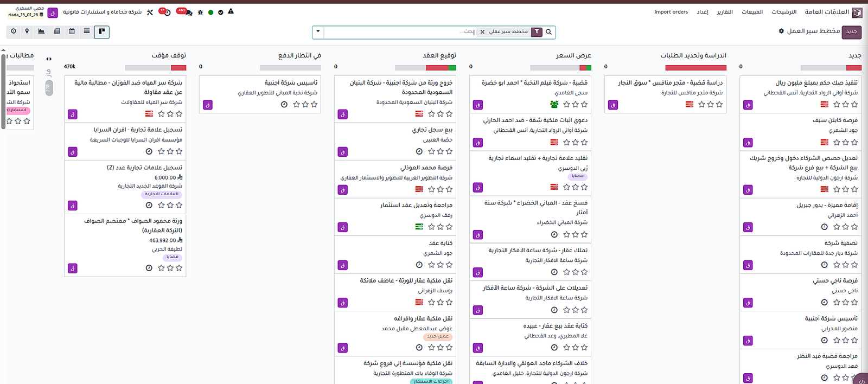Screen dimensions: 868x384
Task: Open avatar on 'تنفيذ صك حكم بمبلغ مليون ريال' card
Action: coord(748,105)
